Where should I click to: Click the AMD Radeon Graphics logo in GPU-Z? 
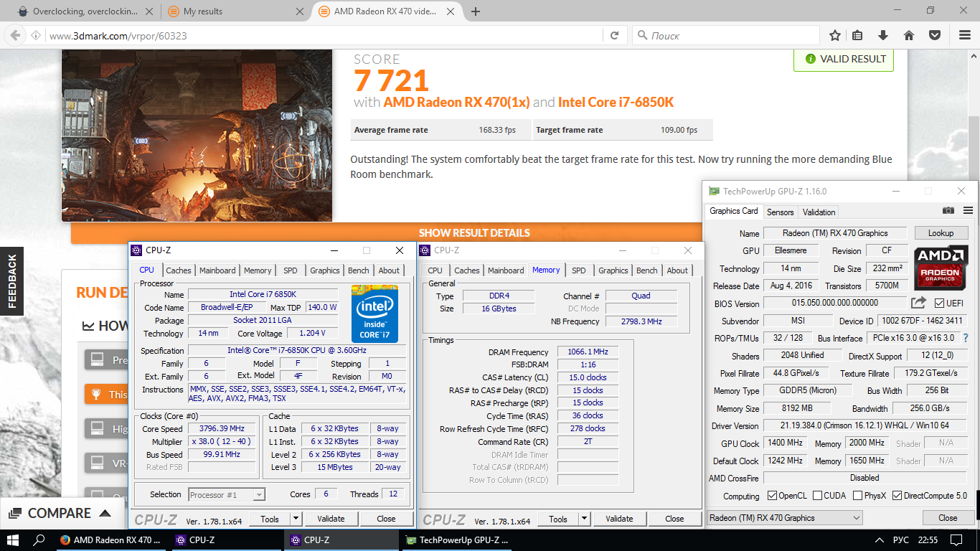941,268
